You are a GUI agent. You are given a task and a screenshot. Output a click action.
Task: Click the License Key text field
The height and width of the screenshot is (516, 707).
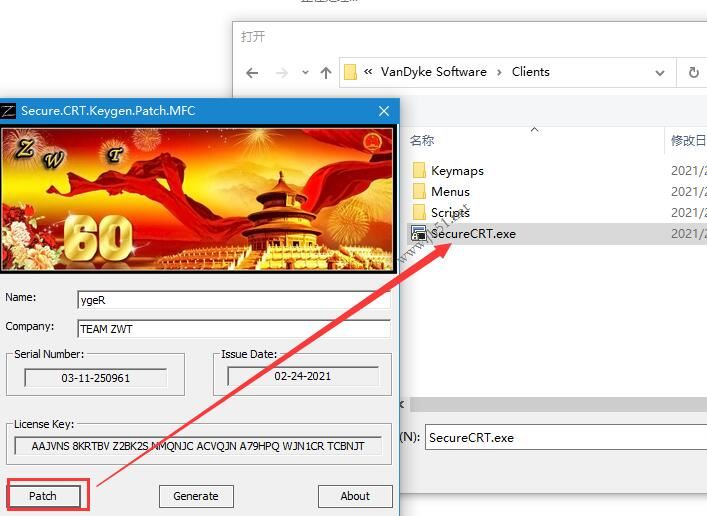pos(198,446)
